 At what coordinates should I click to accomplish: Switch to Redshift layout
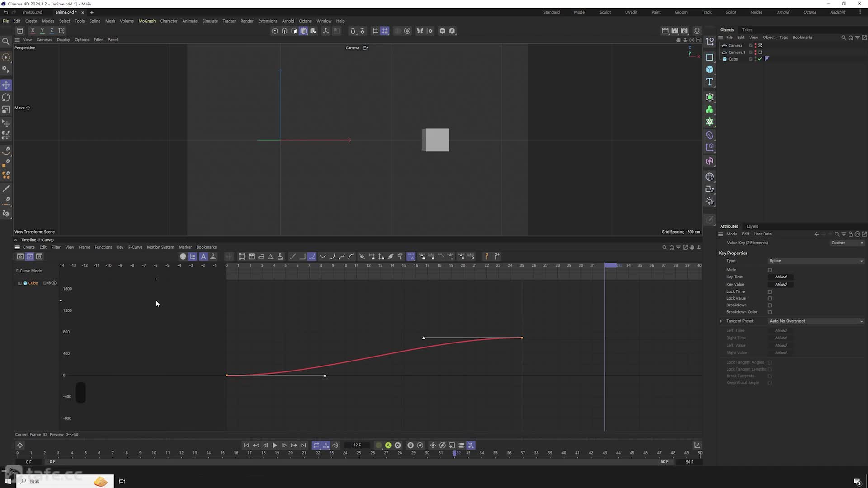[x=838, y=12]
